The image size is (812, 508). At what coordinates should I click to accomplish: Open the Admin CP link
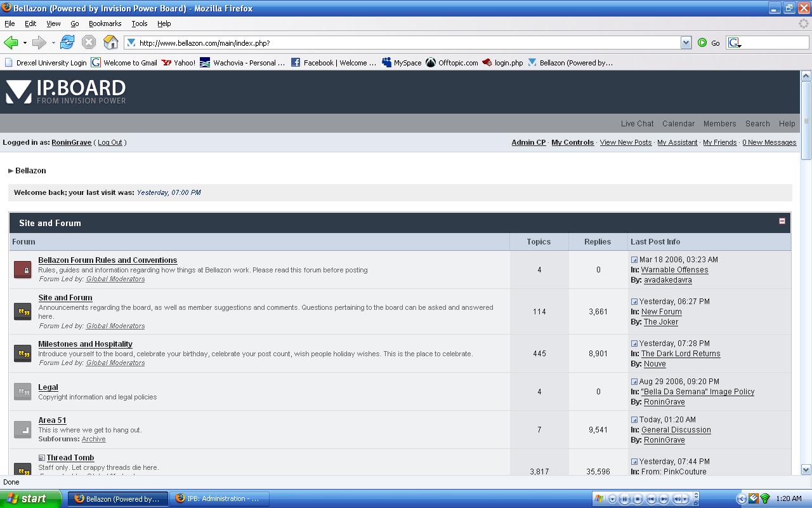click(x=528, y=142)
